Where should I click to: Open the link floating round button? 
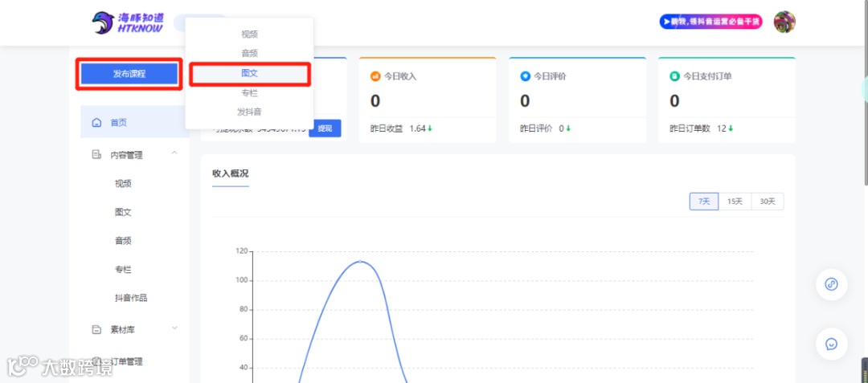(832, 284)
